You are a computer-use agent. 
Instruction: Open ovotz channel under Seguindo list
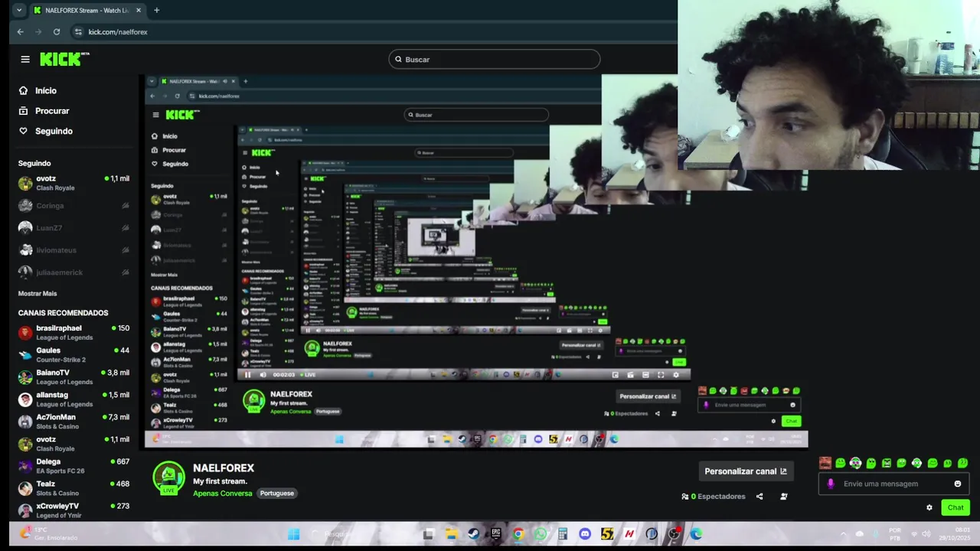tap(73, 183)
